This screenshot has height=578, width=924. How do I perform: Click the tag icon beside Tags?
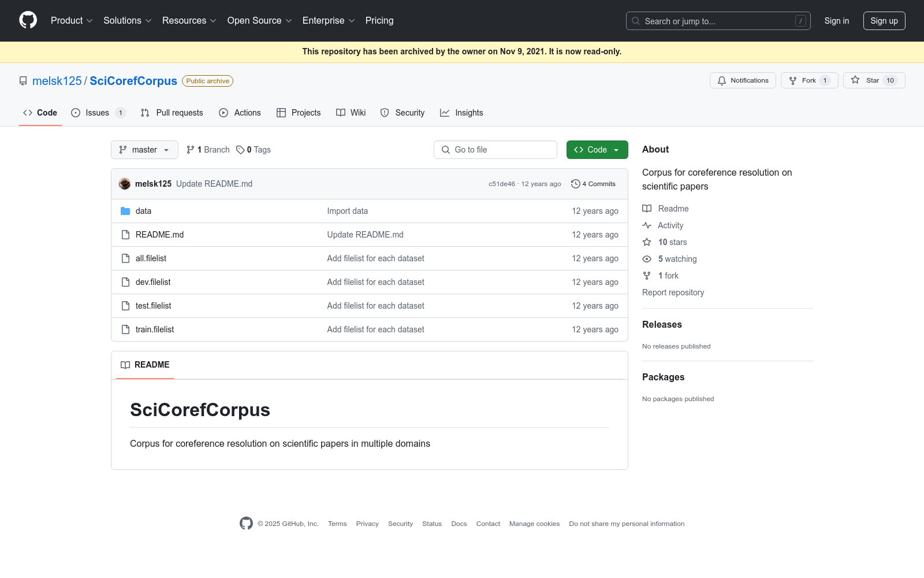pyautogui.click(x=240, y=150)
